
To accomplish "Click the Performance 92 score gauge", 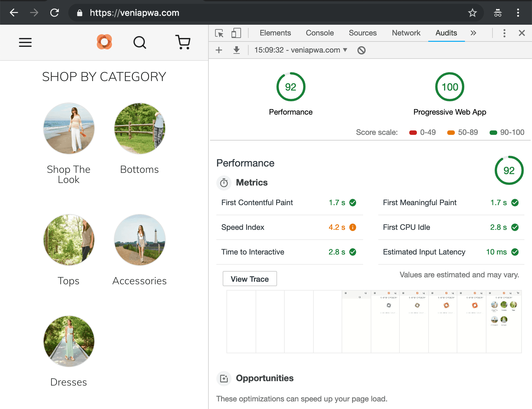I will point(291,87).
